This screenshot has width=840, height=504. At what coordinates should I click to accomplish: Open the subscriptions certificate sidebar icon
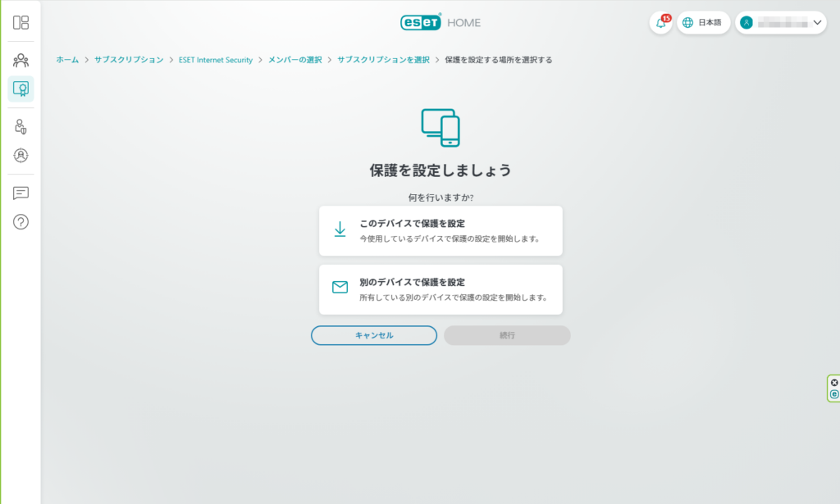click(21, 89)
